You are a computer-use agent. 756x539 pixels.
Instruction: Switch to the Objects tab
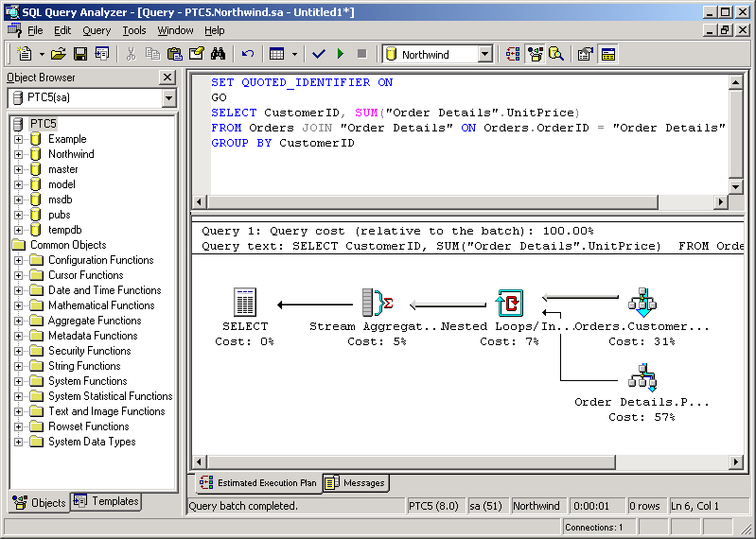(40, 503)
